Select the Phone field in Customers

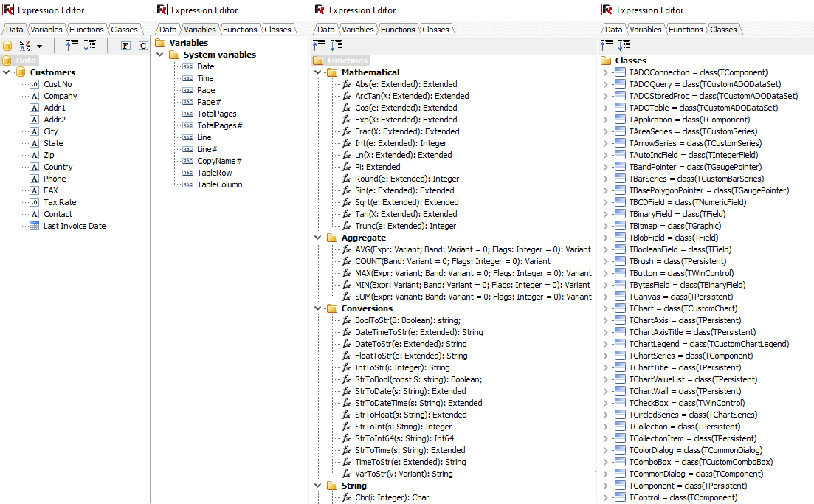click(x=55, y=179)
